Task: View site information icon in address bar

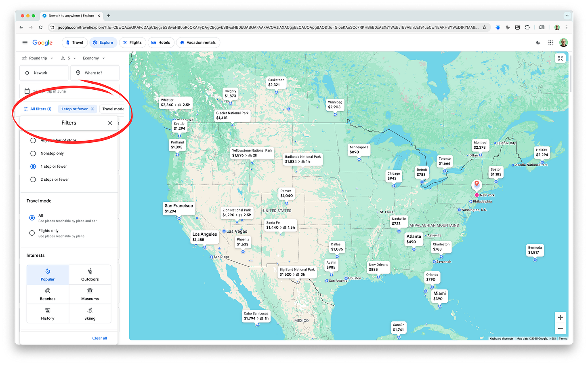Action: (x=52, y=27)
